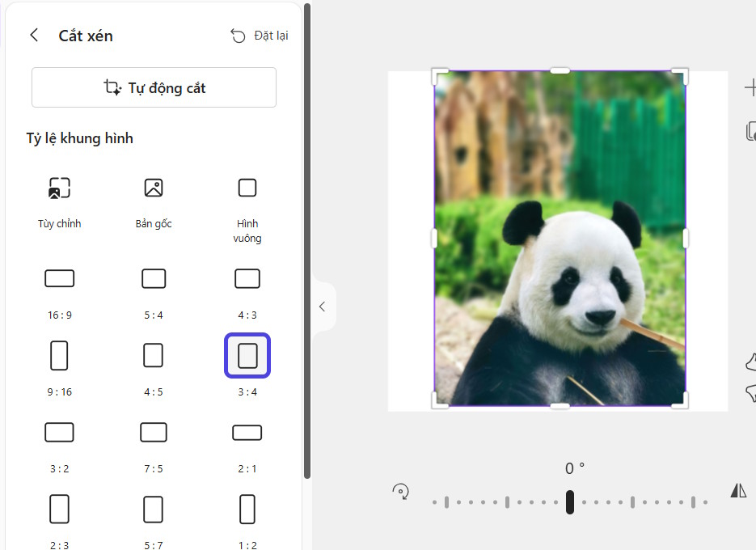Collapse the crop panel with the chevron
This screenshot has width=756, height=550.
[x=322, y=307]
